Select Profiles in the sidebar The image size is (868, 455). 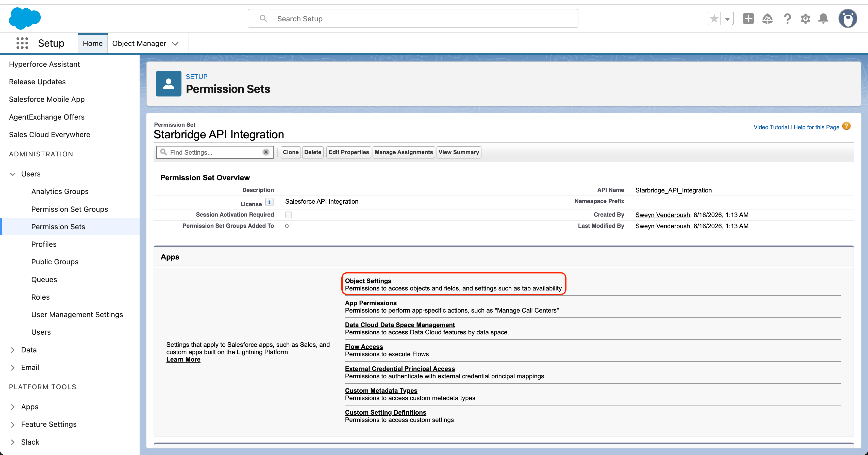44,244
